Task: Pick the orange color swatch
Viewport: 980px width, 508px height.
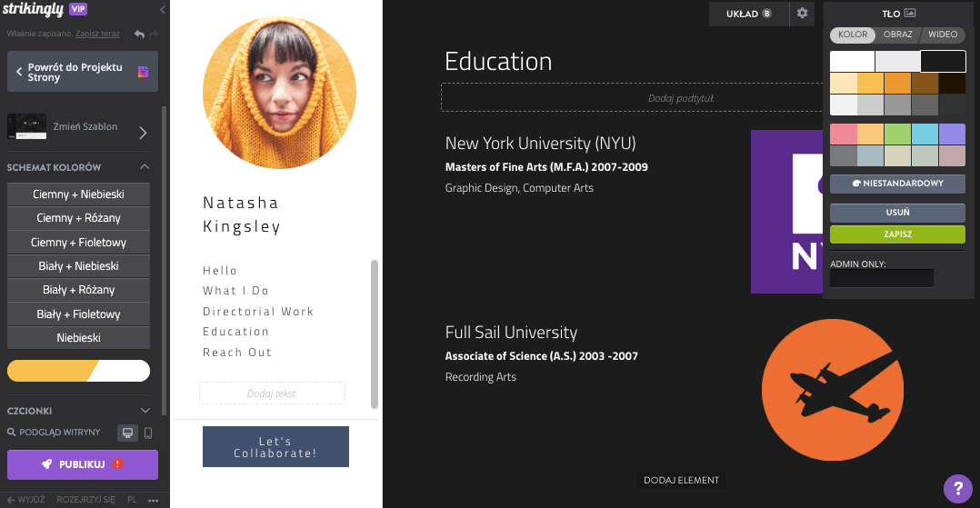Action: tap(897, 83)
